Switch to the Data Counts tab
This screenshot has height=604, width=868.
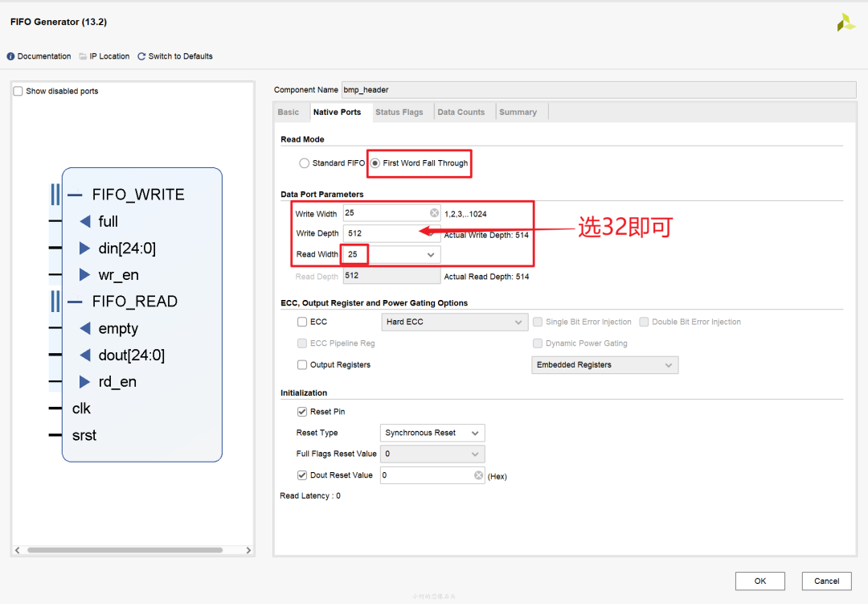pos(461,113)
